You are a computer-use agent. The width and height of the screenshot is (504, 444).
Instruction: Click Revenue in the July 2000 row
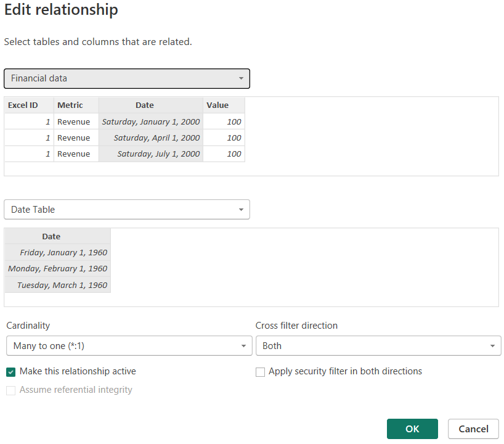76,154
